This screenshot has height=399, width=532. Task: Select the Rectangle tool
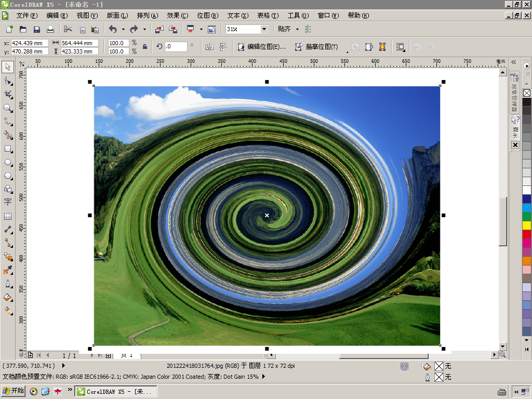8,149
